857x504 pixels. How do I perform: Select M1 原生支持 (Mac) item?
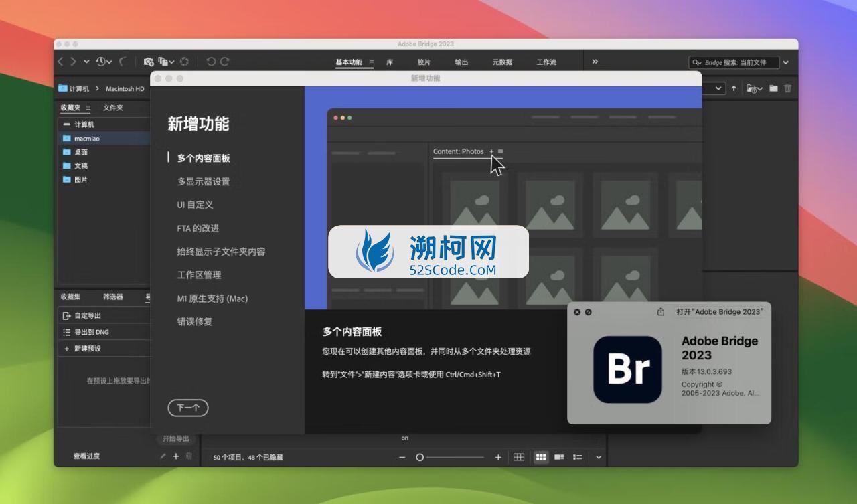coord(212,299)
